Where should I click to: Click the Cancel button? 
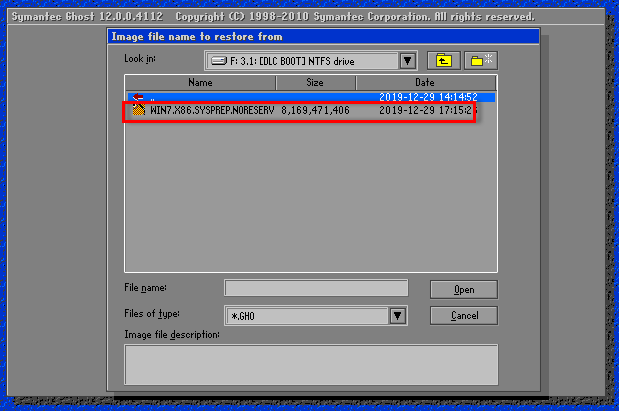coord(464,316)
